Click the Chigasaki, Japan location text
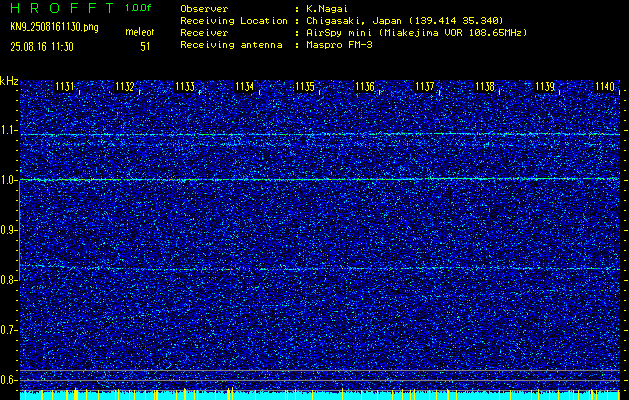Image resolution: width=629 pixels, height=400 pixels. 405,20
